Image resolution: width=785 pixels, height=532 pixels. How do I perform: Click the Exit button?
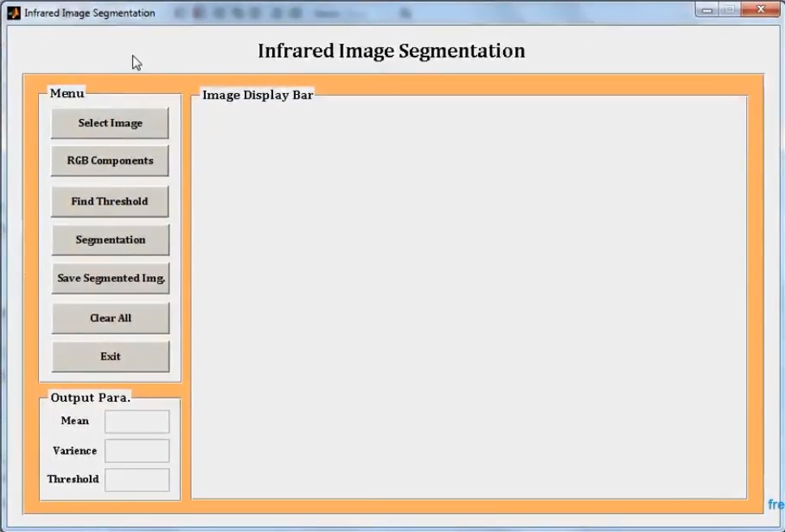[109, 356]
